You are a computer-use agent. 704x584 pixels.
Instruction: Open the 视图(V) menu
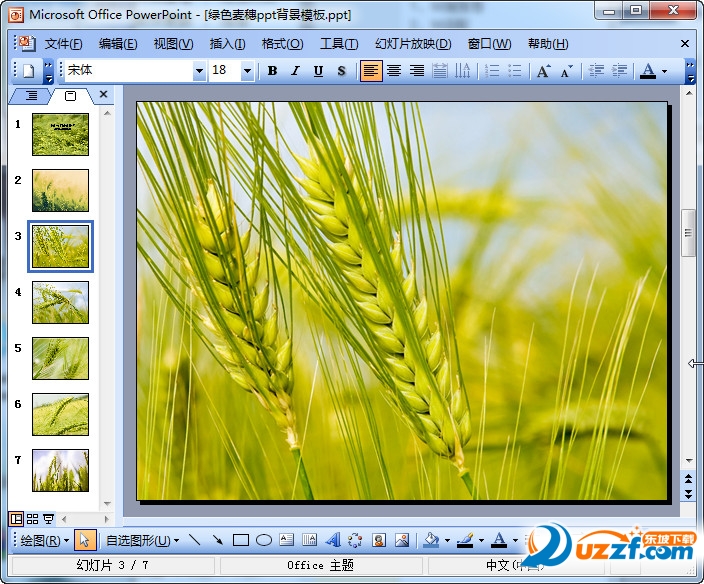[173, 44]
